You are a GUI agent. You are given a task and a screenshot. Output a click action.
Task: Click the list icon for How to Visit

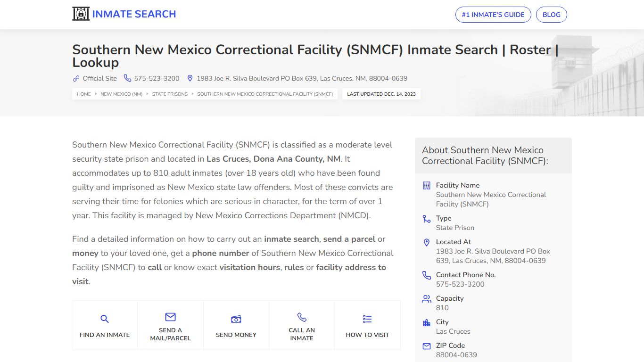point(367,319)
